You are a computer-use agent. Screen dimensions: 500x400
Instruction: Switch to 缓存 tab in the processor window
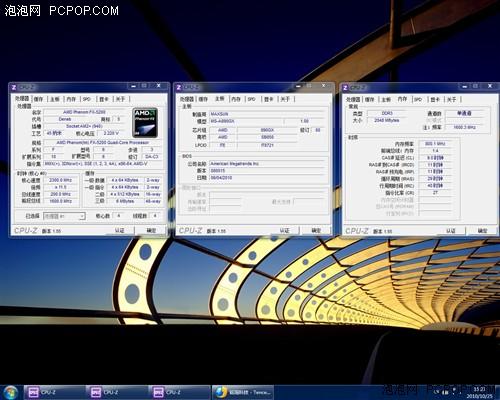(39, 99)
